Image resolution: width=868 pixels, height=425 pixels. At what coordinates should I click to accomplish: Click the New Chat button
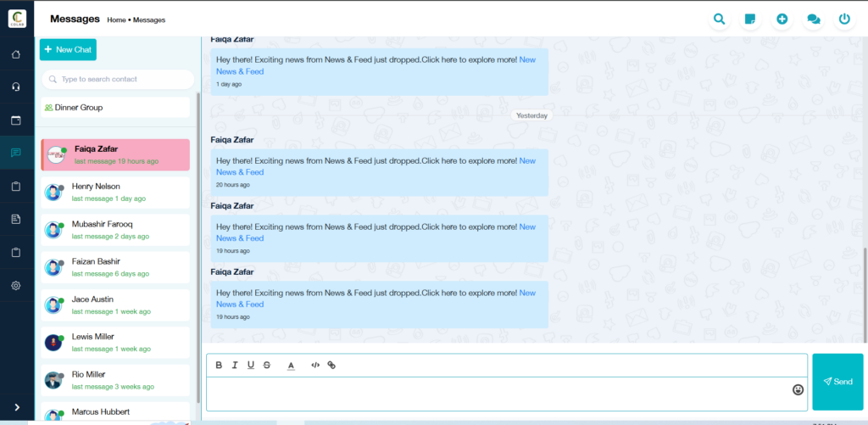pos(68,50)
